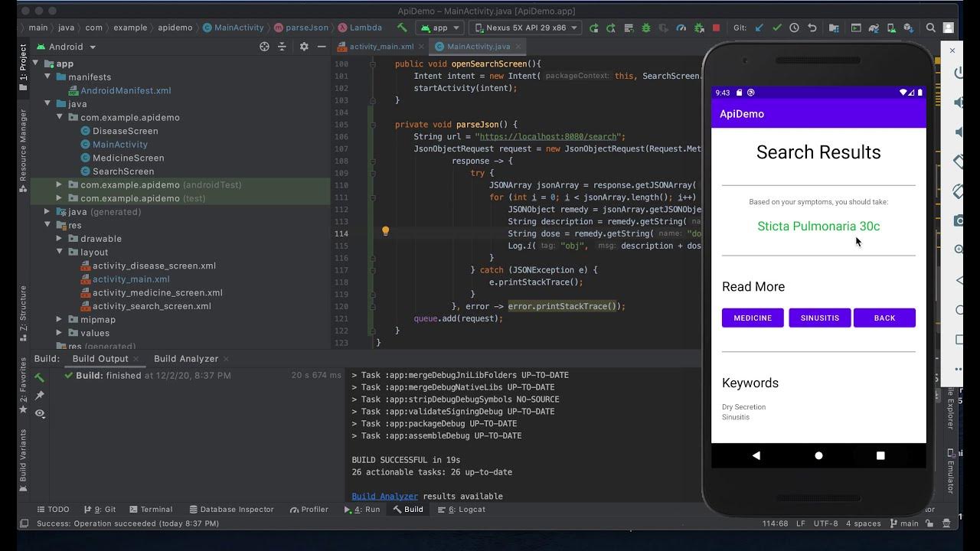This screenshot has width=980, height=551.
Task: Click the Run app rerun icon
Action: tap(593, 28)
